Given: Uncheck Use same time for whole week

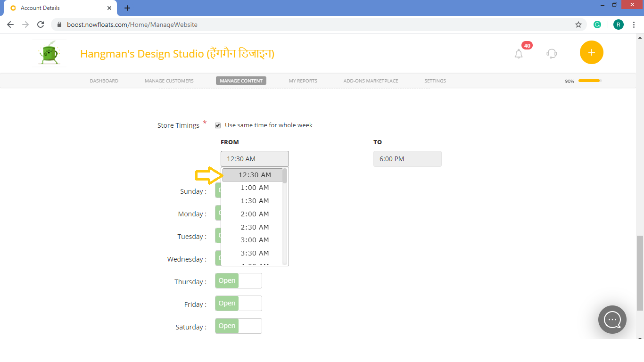Looking at the screenshot, I should [x=217, y=125].
